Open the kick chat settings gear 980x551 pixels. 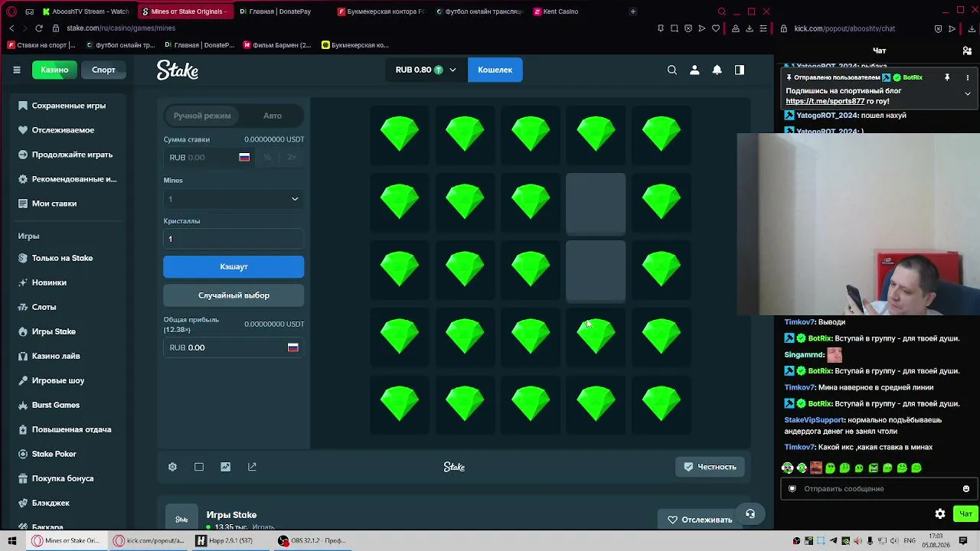940,514
